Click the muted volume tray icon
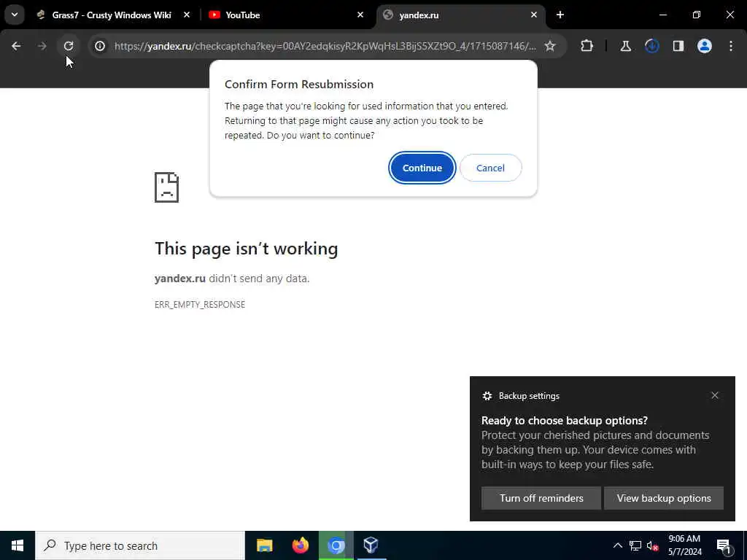 [x=652, y=545]
